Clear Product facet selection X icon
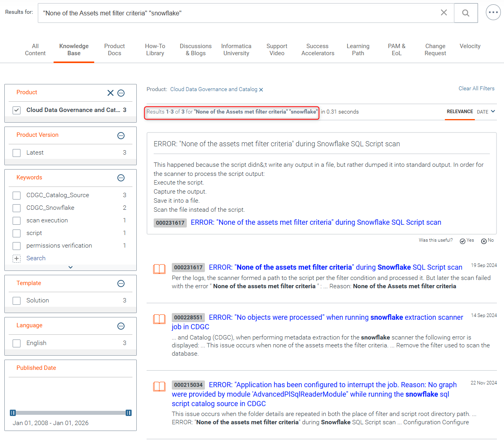504x442 pixels. 110,93
